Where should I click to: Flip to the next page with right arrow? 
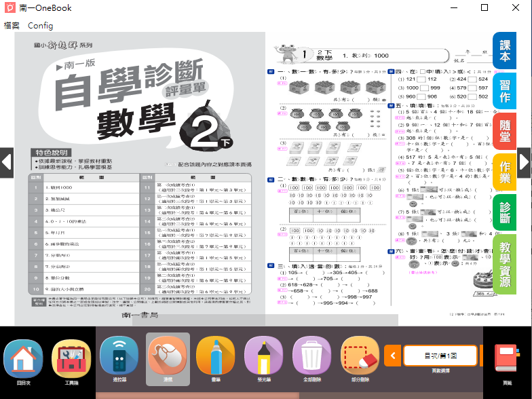(x=525, y=162)
